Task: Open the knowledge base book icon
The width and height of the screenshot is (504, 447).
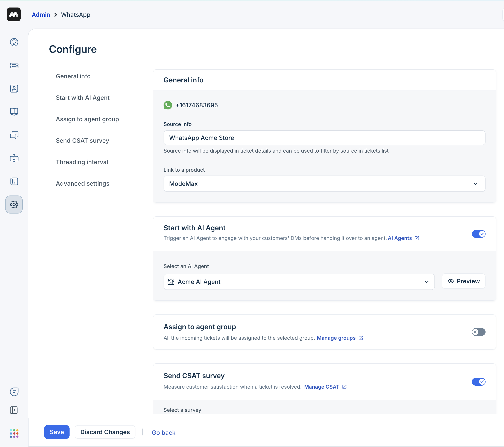Action: coord(14,112)
